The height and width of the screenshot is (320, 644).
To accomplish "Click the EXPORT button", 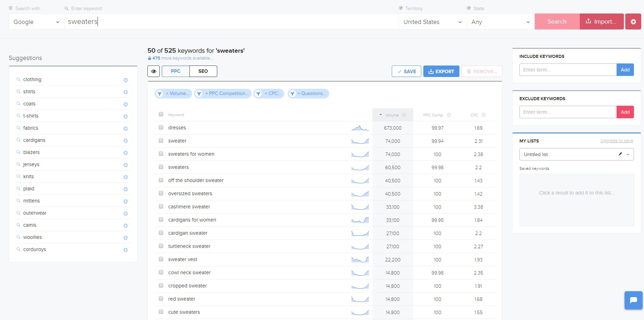I will pyautogui.click(x=441, y=71).
